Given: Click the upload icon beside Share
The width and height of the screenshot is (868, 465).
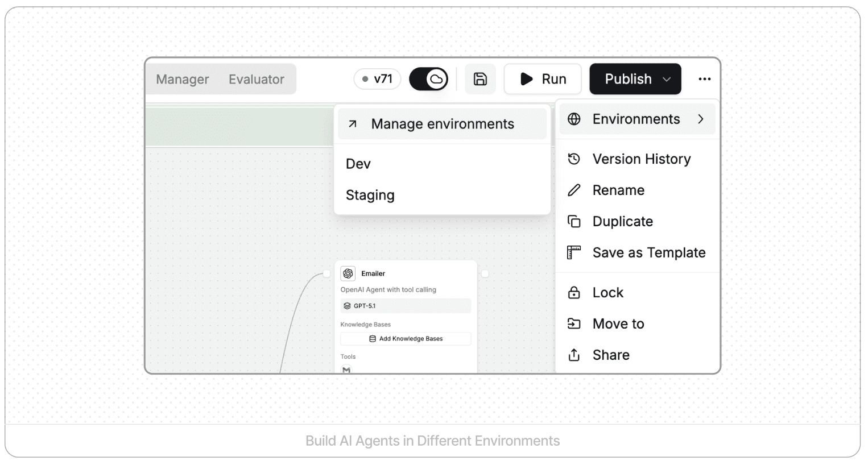Looking at the screenshot, I should pos(574,355).
